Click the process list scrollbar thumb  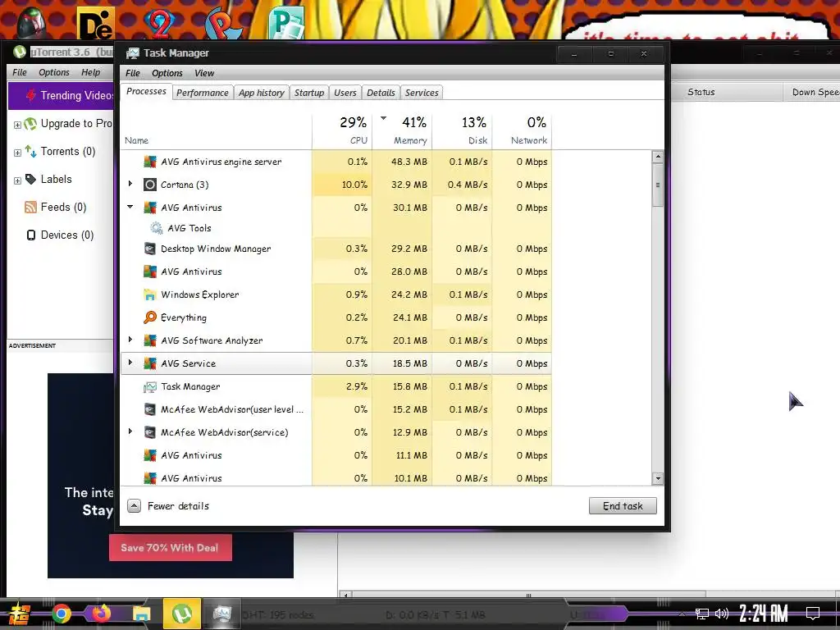pos(658,185)
